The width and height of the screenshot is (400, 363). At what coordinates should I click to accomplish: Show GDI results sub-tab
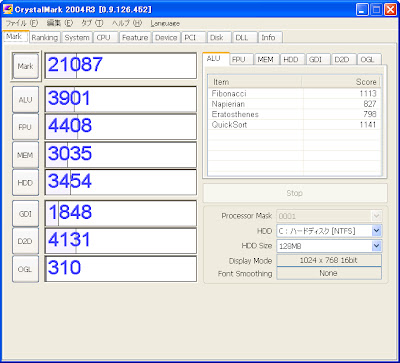point(318,59)
